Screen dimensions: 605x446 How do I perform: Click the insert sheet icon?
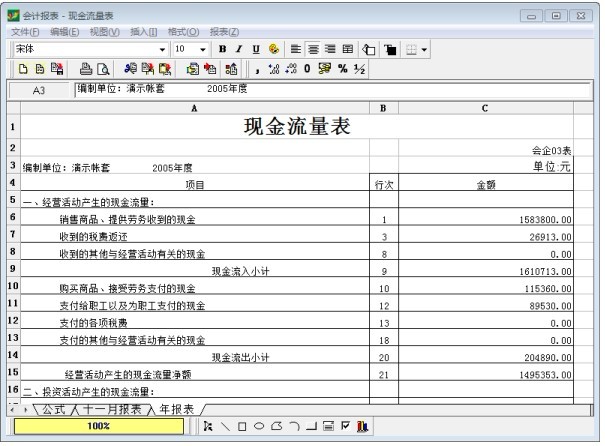tap(193, 69)
